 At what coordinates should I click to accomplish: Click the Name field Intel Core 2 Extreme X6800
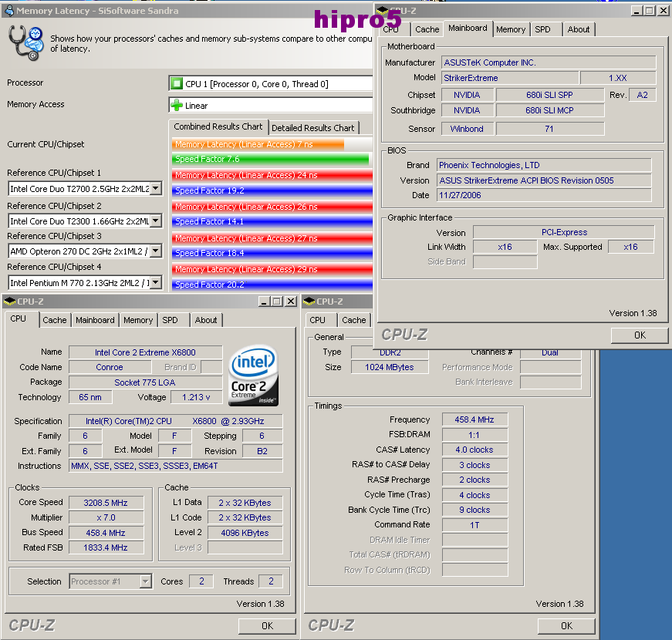tap(145, 352)
